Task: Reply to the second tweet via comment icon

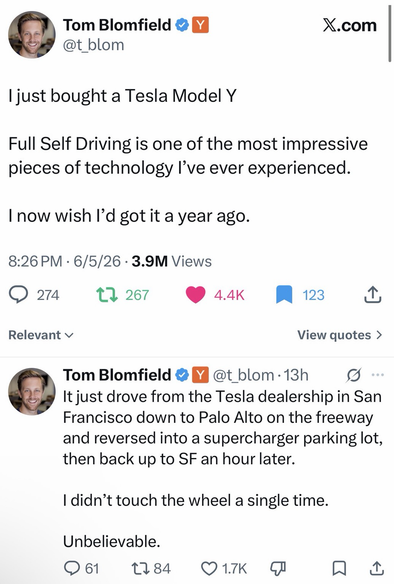Action: point(72,568)
